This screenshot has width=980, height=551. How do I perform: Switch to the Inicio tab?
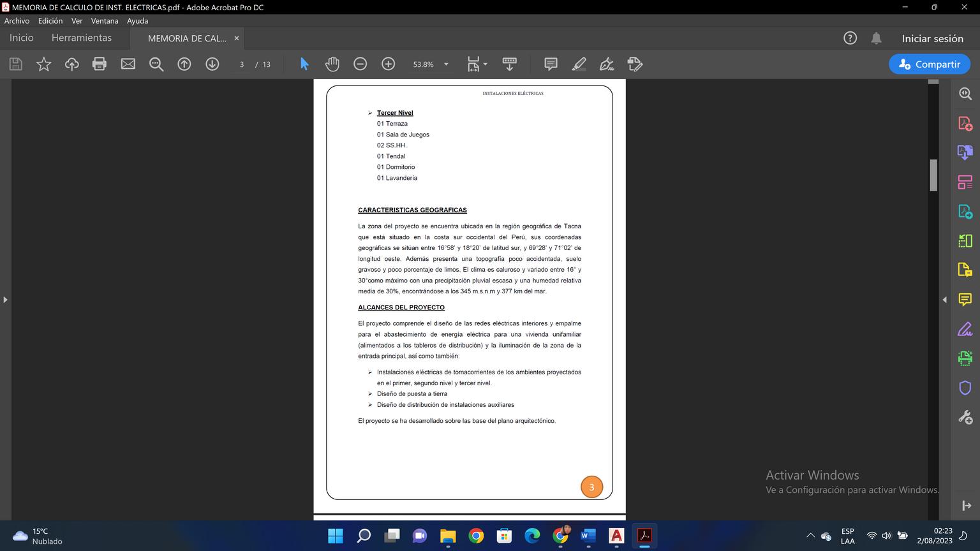click(21, 38)
